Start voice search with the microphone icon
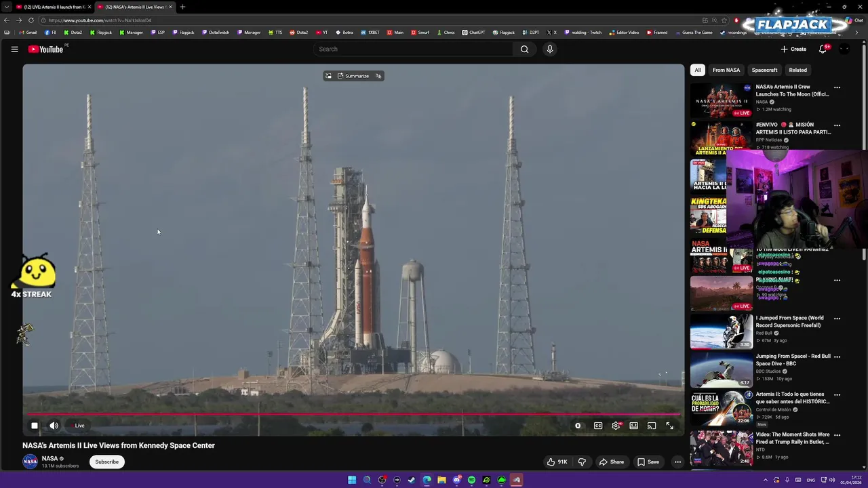The height and width of the screenshot is (488, 868). (x=550, y=49)
